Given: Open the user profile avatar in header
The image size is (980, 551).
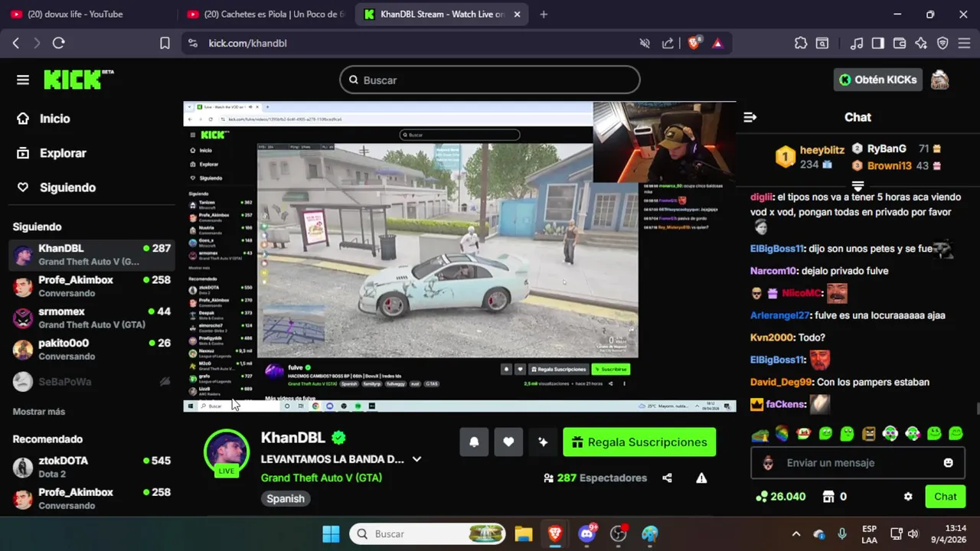Looking at the screenshot, I should point(939,80).
